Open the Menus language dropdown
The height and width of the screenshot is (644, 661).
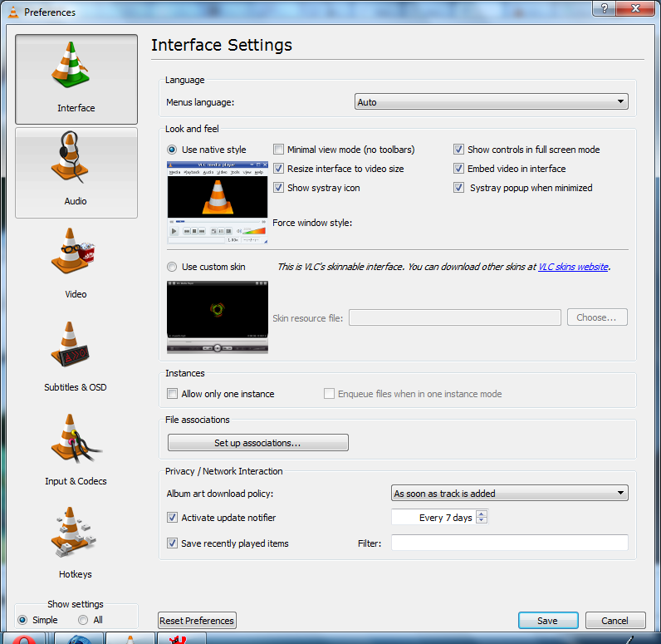[x=491, y=102]
